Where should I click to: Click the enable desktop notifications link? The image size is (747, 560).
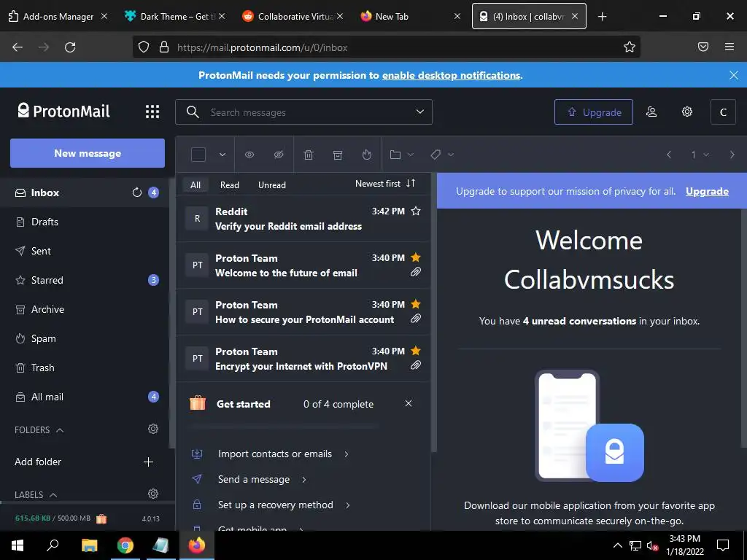(451, 75)
